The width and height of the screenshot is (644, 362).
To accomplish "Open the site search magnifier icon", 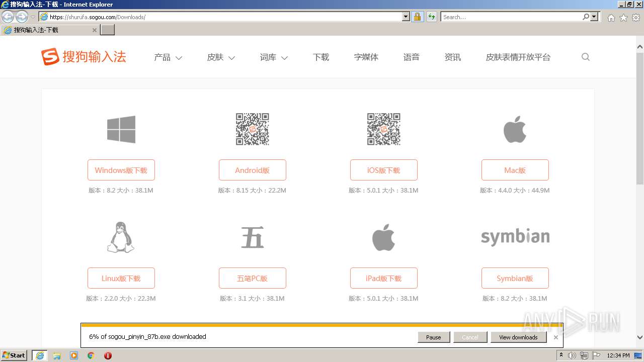I will [585, 57].
